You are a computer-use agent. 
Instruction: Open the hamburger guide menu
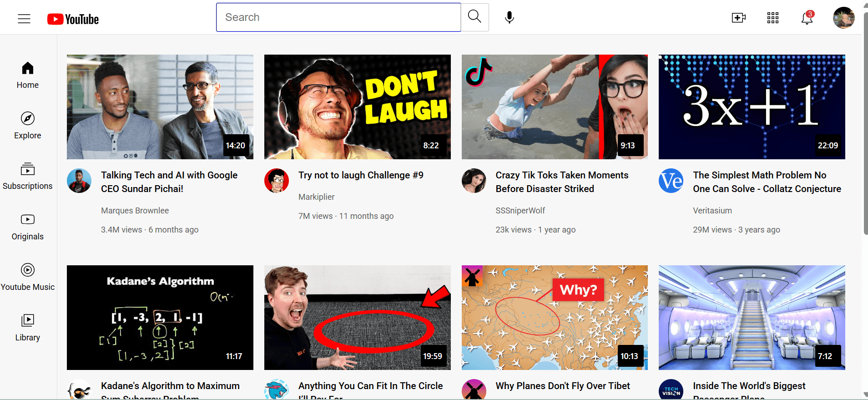pyautogui.click(x=24, y=19)
